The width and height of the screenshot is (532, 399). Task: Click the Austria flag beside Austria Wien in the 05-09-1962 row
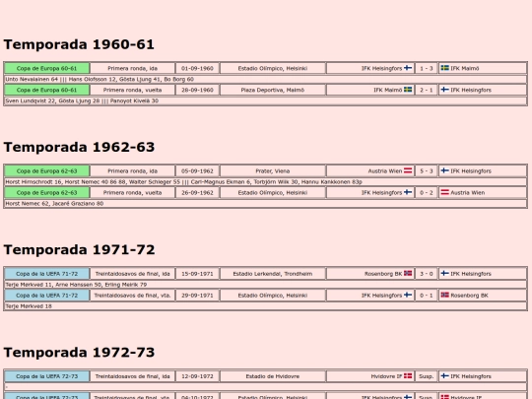[408, 170]
